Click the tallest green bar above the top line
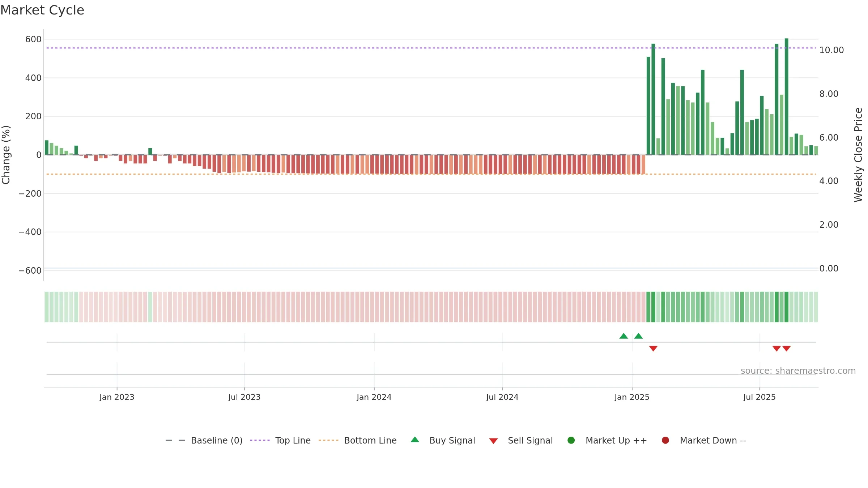The height and width of the screenshot is (488, 868). 787,97
